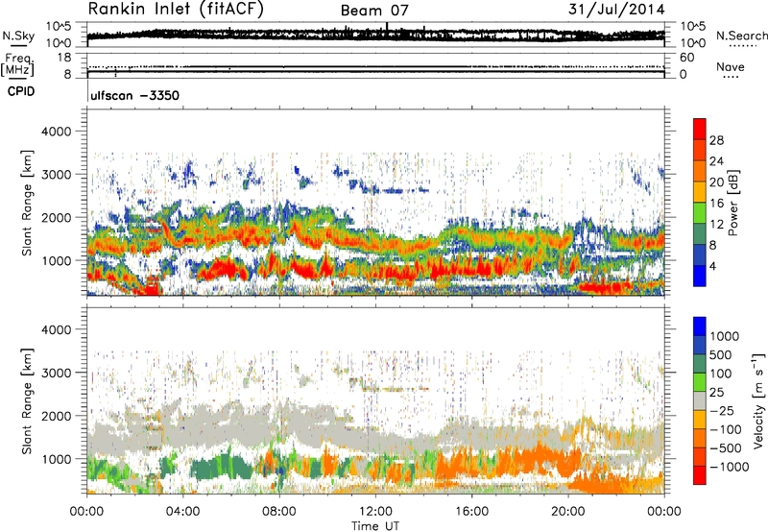This screenshot has width=768, height=532.
Task: Click the velocity colorbar value '-25'
Action: coord(723,411)
